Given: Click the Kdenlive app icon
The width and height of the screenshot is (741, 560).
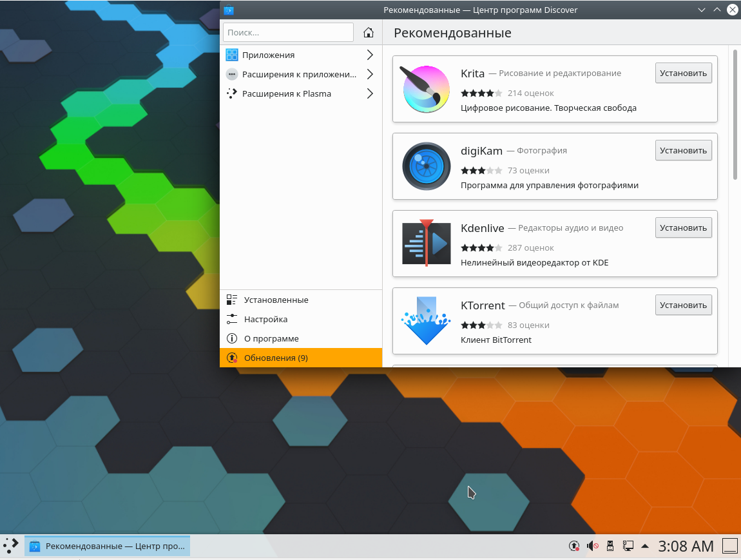Looking at the screenshot, I should [427, 244].
